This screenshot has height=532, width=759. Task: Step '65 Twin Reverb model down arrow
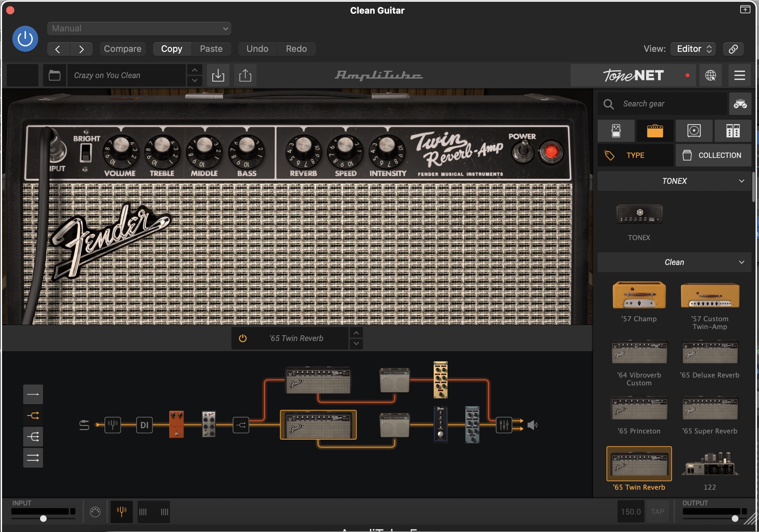point(356,344)
